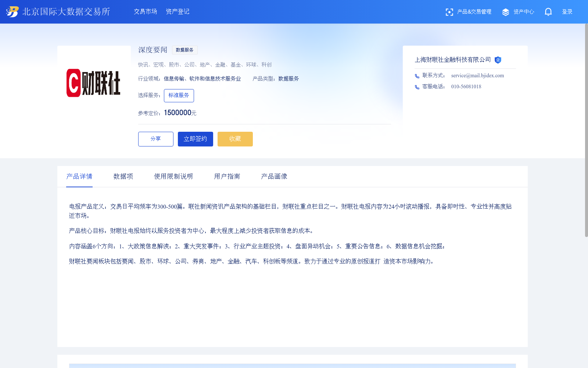Click the 立即签约 button
588x368 pixels.
pyautogui.click(x=195, y=139)
